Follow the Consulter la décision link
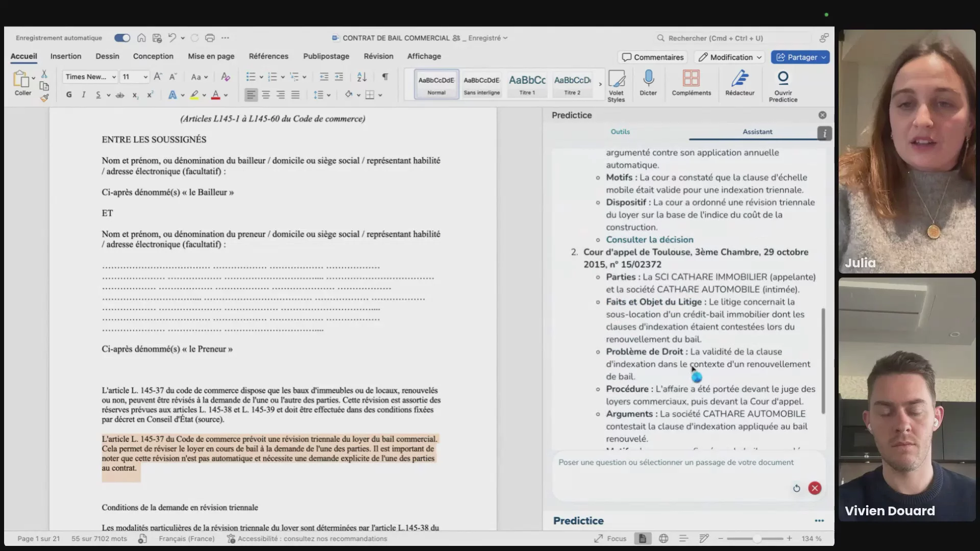 tap(649, 239)
